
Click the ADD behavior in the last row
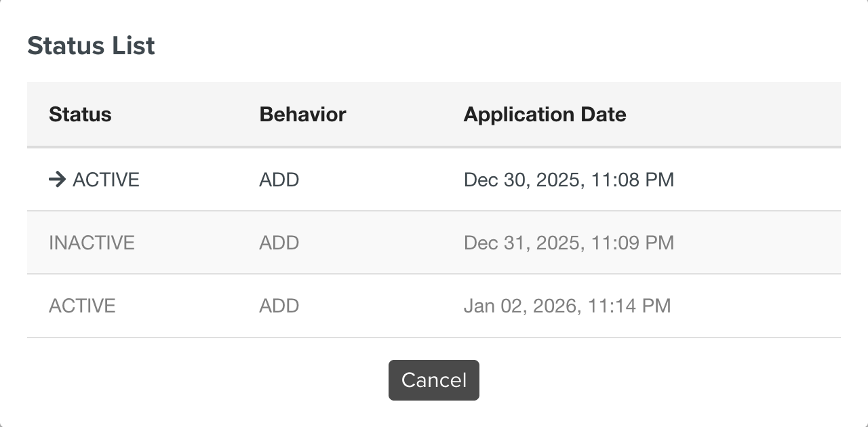click(279, 306)
